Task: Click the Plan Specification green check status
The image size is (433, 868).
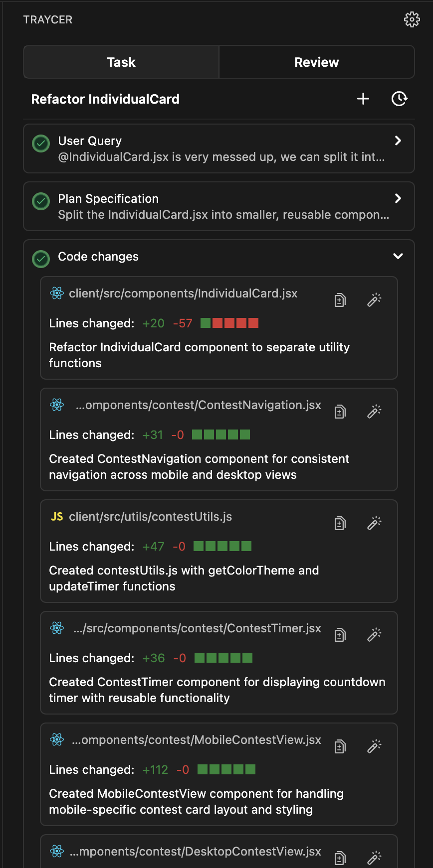Action: click(x=41, y=201)
